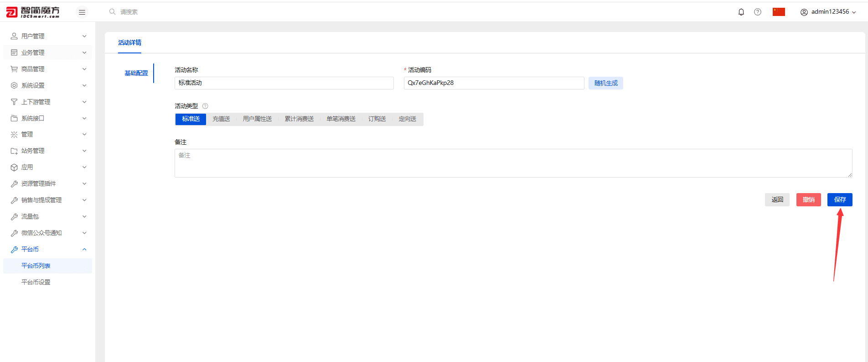The width and height of the screenshot is (868, 362).
Task: Select 用户属性送 activity type
Action: click(257, 119)
